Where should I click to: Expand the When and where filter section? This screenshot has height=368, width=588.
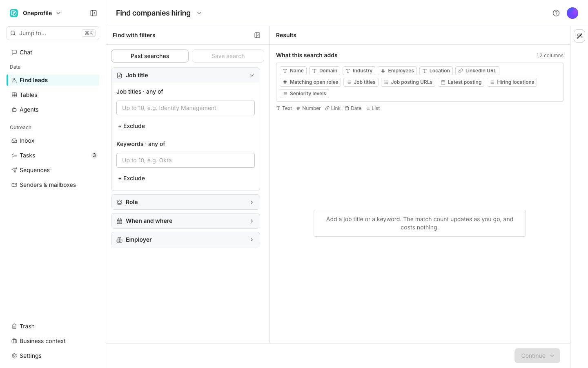(185, 221)
